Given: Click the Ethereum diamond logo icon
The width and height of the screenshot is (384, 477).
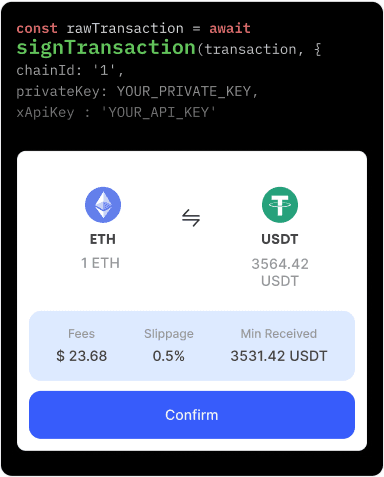Looking at the screenshot, I should [x=103, y=205].
